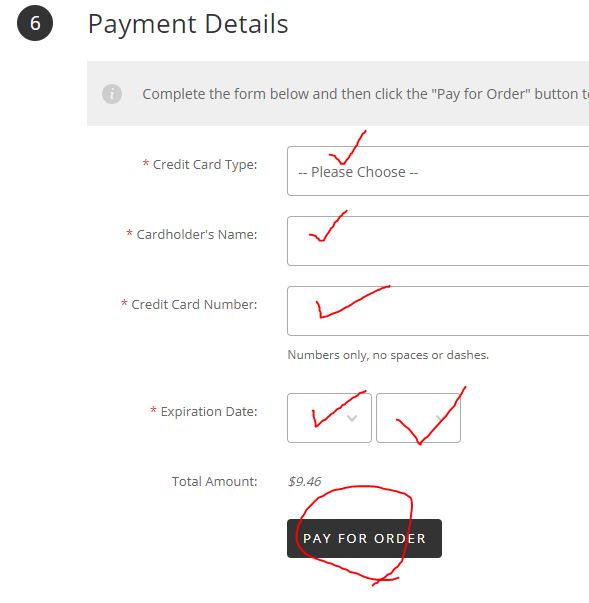Image resolution: width=589 pixels, height=603 pixels.
Task: Click the Pay for Order button
Action: (364, 538)
